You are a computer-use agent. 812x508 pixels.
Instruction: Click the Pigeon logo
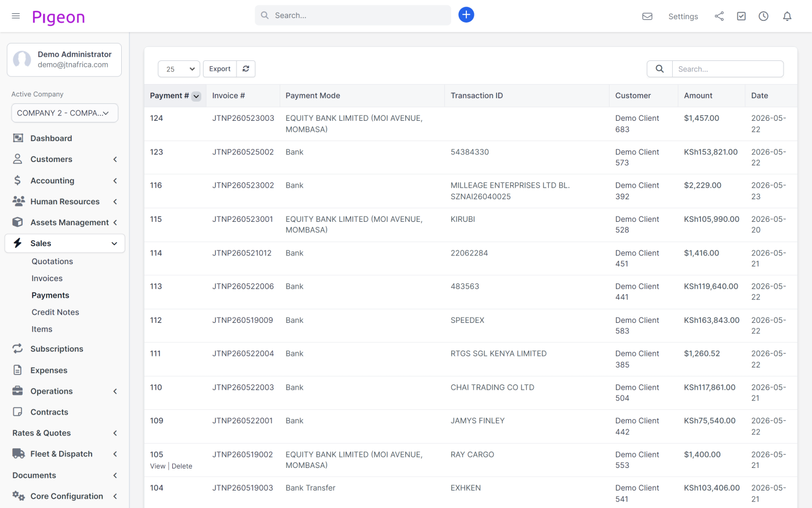click(59, 17)
